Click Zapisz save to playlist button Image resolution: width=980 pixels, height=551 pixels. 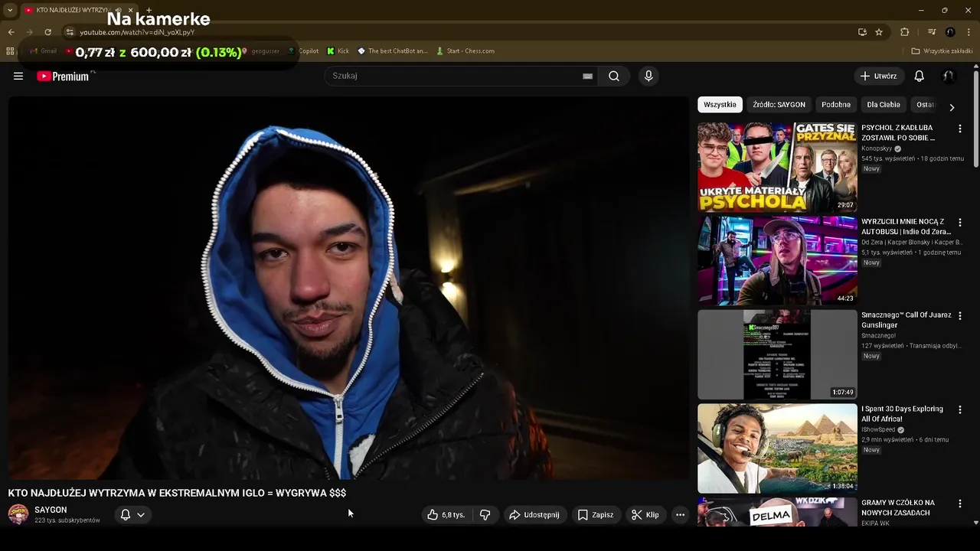(595, 515)
